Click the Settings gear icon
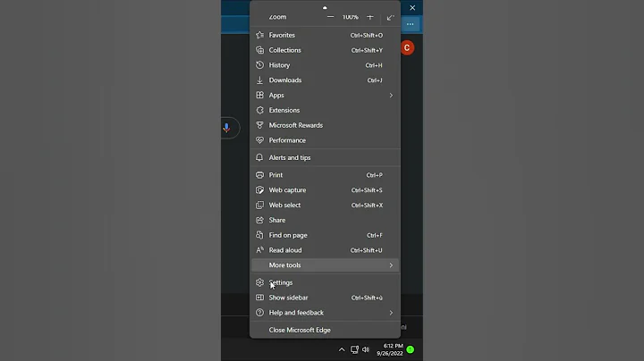 point(259,282)
